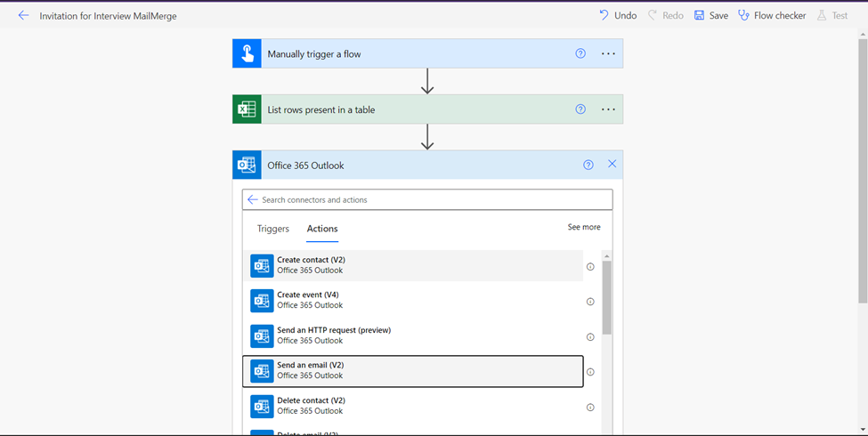This screenshot has height=436, width=868.
Task: Click the back arrow in the search box
Action: 253,199
